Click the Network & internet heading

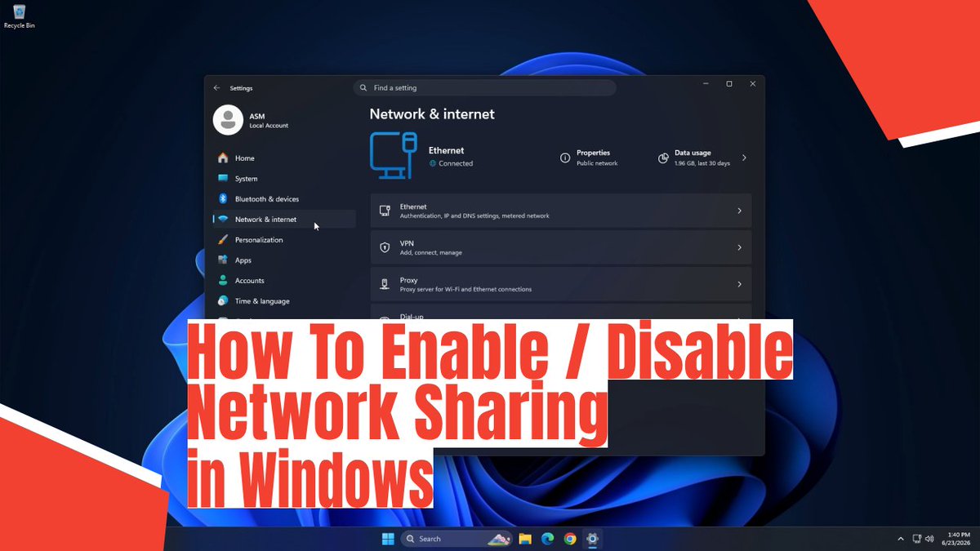point(432,114)
